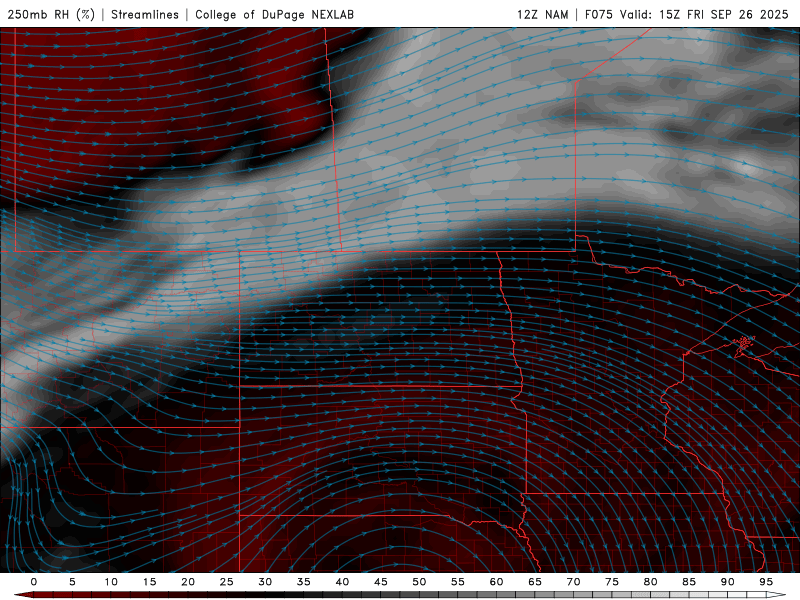Click the '5' label on the color scale
This screenshot has width=800, height=600.
pyautogui.click(x=72, y=582)
